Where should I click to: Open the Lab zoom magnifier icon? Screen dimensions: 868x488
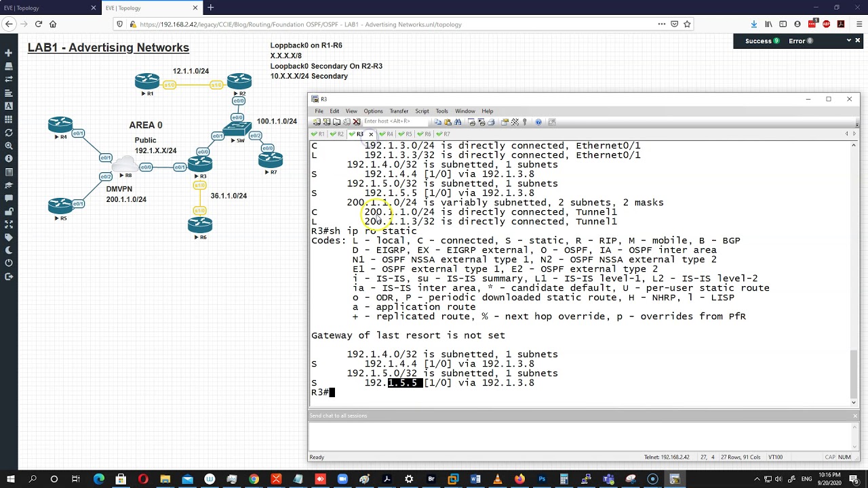(8, 146)
